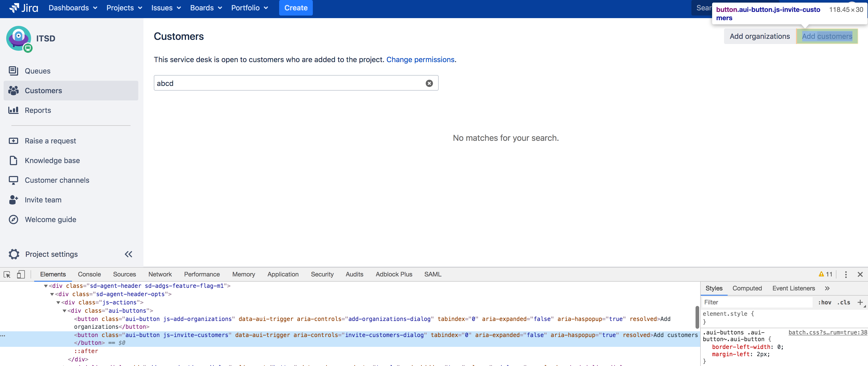
Task: Open Knowledge base page icon
Action: pyautogui.click(x=13, y=160)
